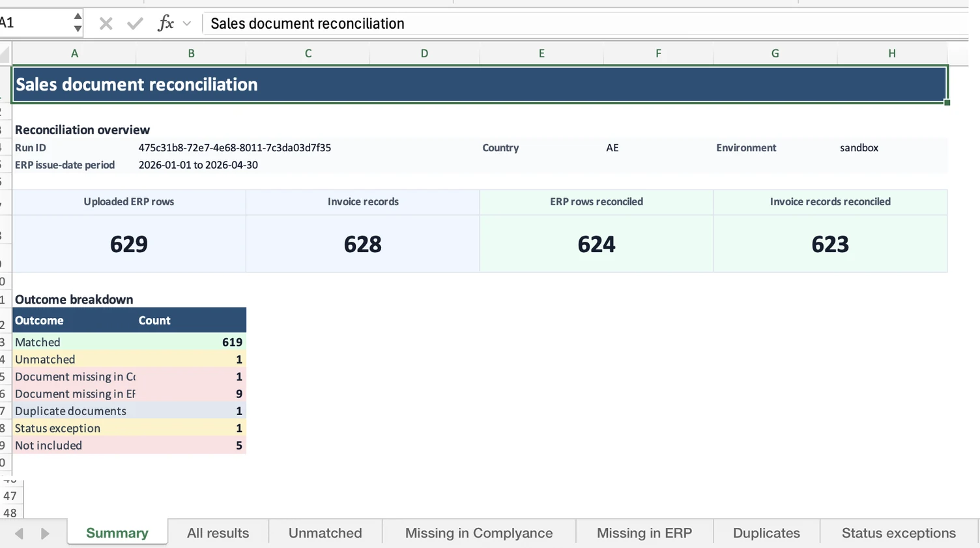Select row 47 header

(10, 496)
